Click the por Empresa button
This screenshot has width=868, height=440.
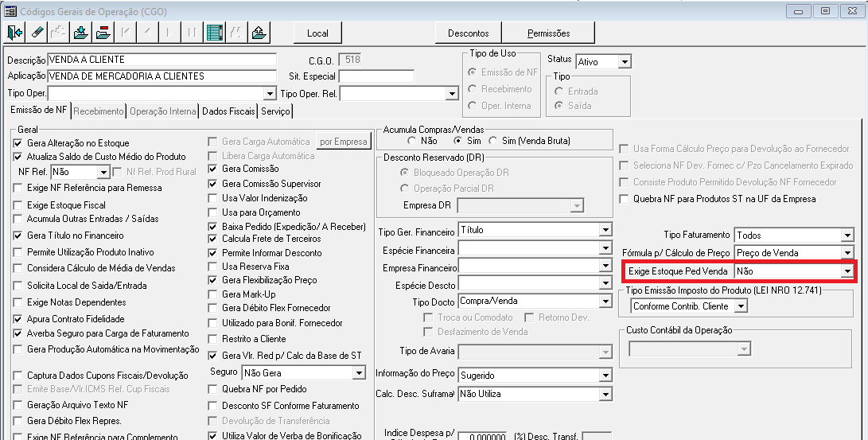click(x=343, y=142)
